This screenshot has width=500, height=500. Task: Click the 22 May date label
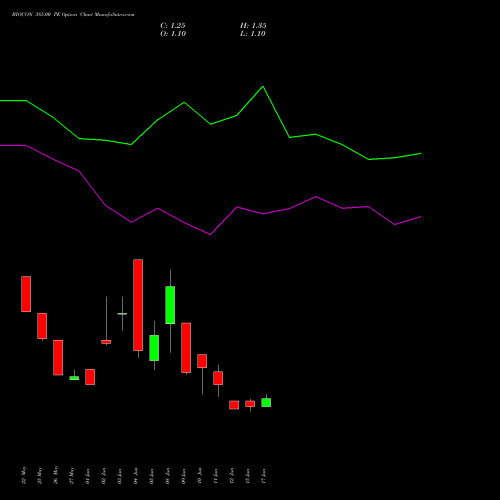pyautogui.click(x=23, y=475)
